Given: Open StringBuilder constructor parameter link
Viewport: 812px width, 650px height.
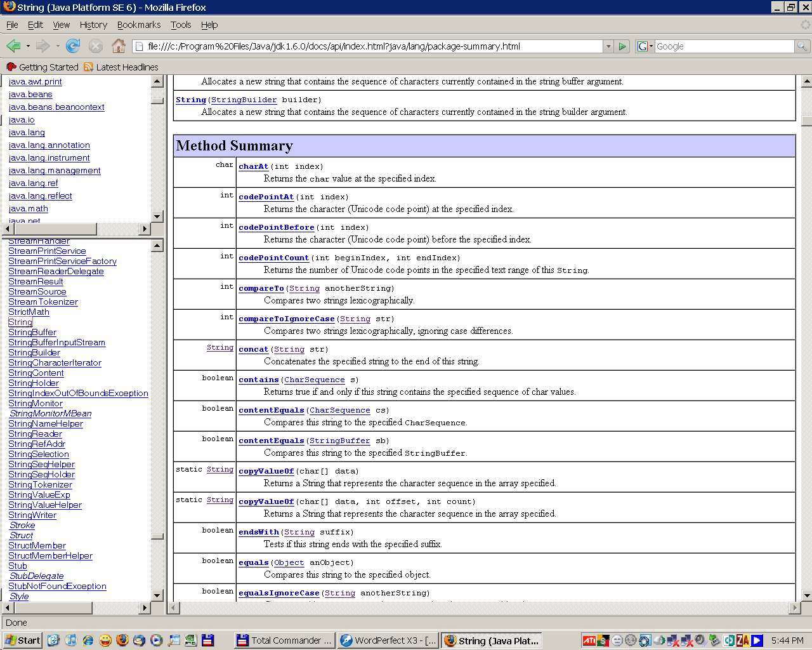Looking at the screenshot, I should click(x=244, y=100).
